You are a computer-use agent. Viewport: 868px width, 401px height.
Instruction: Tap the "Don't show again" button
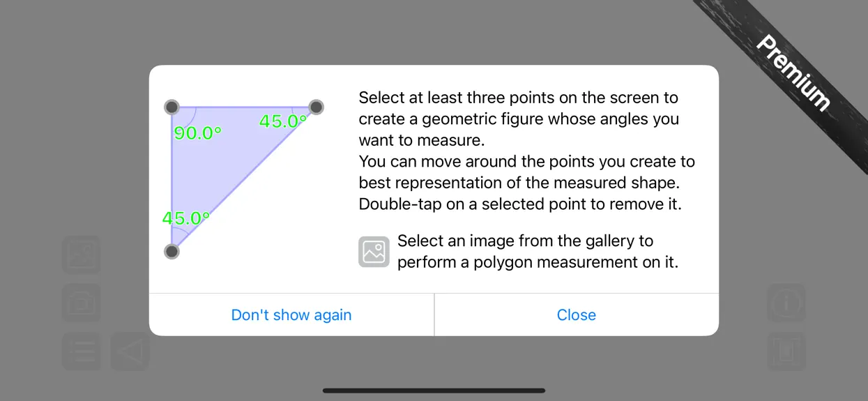click(291, 315)
